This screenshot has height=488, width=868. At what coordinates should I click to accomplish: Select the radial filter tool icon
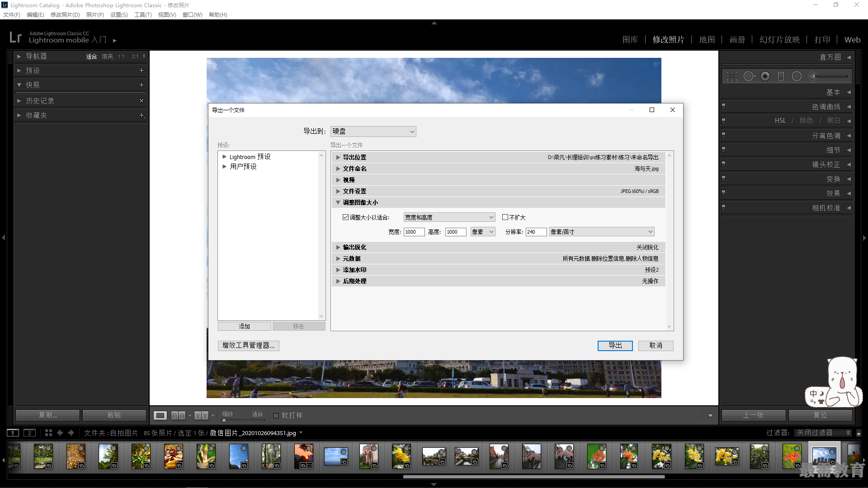pyautogui.click(x=797, y=76)
